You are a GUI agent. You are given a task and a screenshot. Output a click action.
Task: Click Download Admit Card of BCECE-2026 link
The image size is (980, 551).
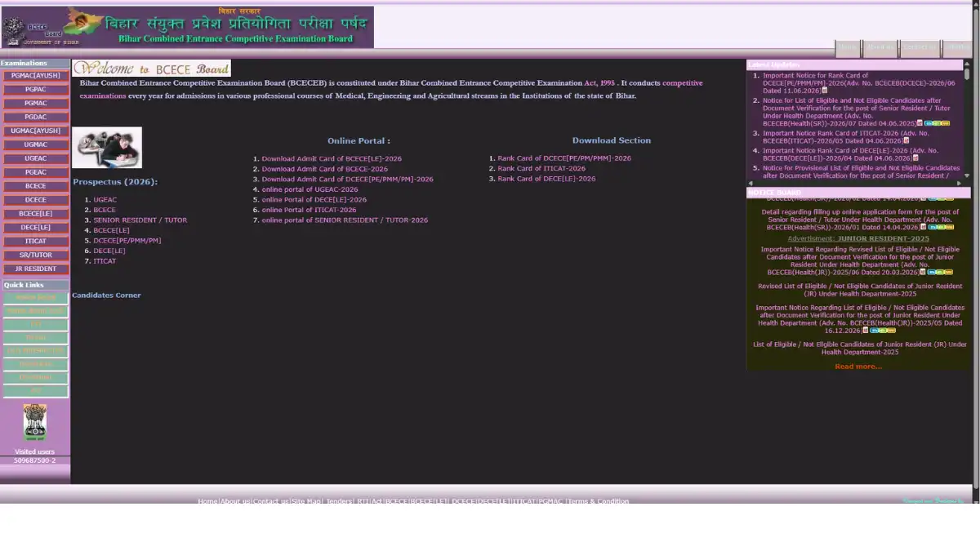coord(325,169)
